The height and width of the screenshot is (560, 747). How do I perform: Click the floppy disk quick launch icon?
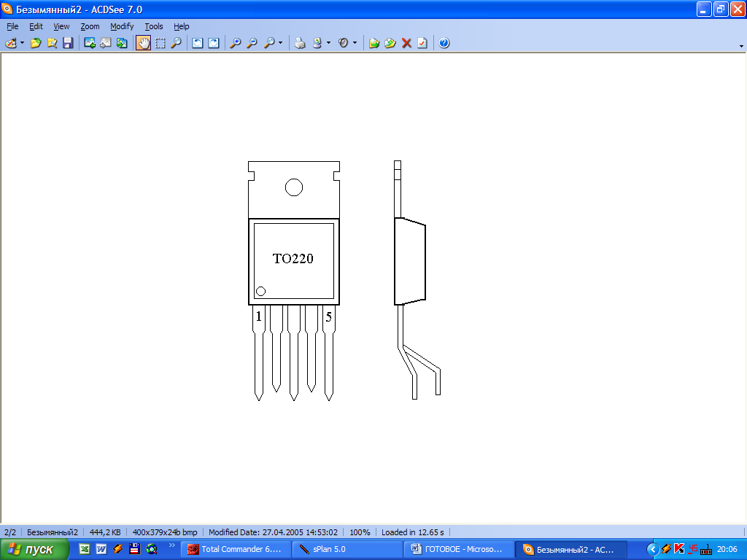coord(135,549)
